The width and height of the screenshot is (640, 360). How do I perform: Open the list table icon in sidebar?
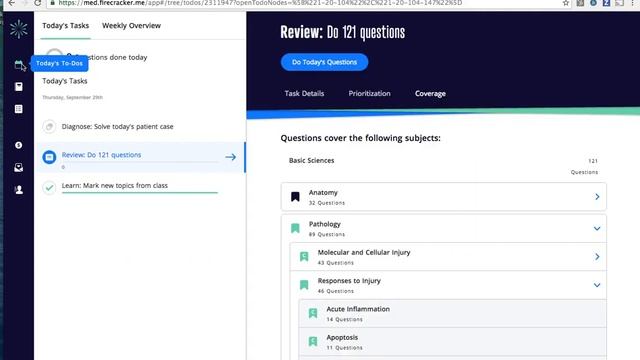[x=19, y=109]
